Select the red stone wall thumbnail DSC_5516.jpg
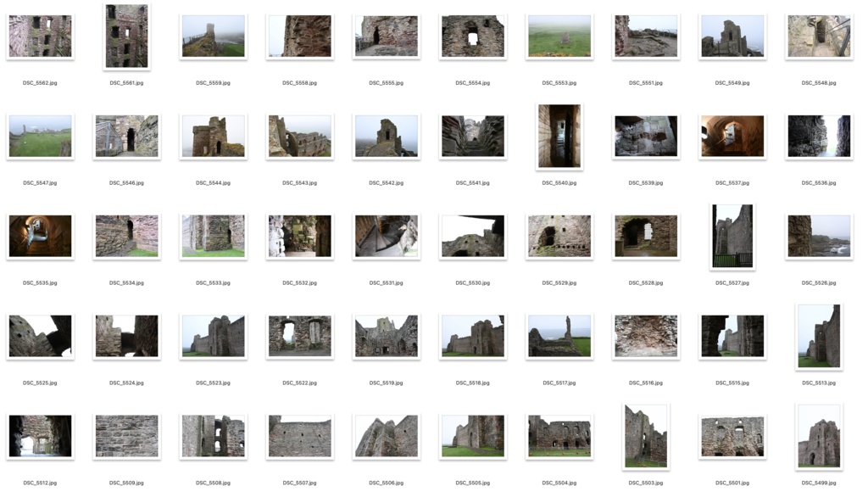The height and width of the screenshot is (497, 868). (x=645, y=336)
